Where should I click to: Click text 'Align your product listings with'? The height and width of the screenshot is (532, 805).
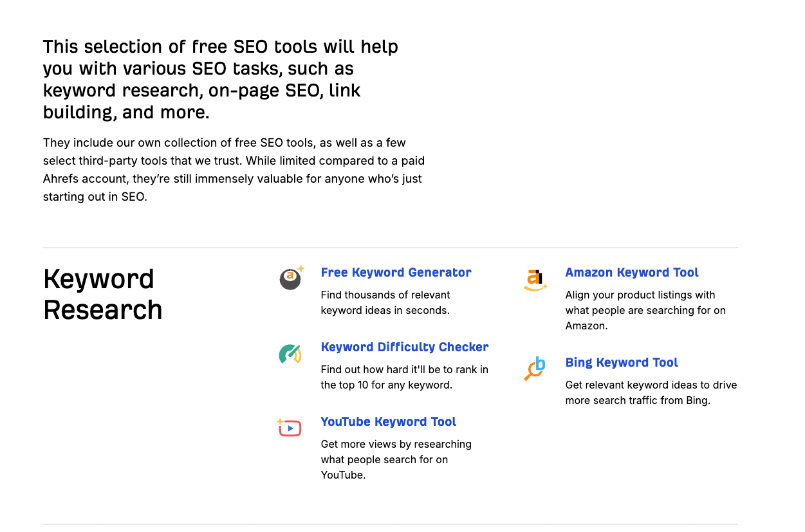[x=640, y=295]
